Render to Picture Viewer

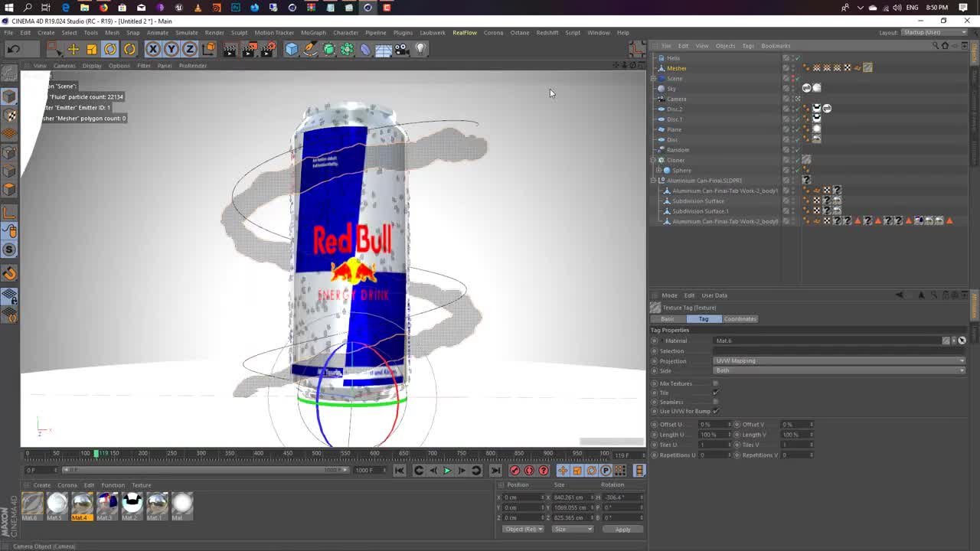249,49
